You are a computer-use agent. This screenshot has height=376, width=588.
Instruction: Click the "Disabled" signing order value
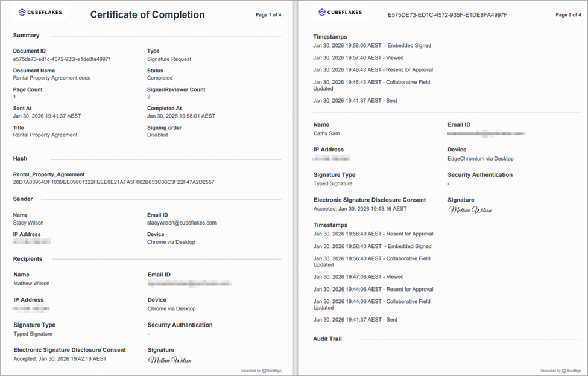[x=157, y=135]
